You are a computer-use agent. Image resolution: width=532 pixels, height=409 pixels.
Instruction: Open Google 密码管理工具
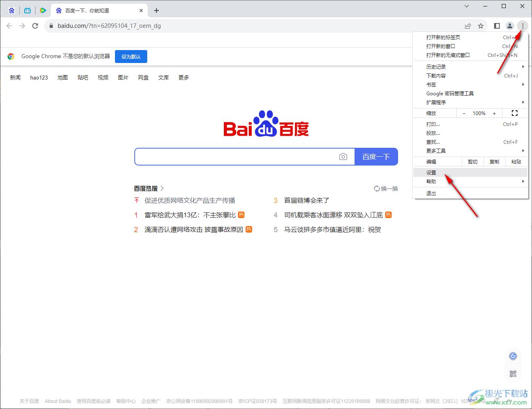[471, 93]
